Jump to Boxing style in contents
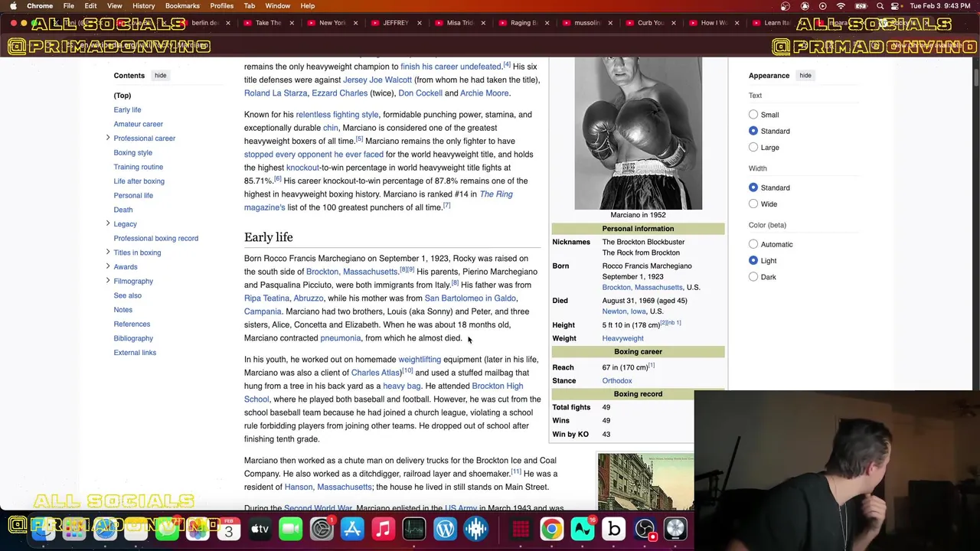Image resolution: width=980 pixels, height=551 pixels. pyautogui.click(x=132, y=152)
